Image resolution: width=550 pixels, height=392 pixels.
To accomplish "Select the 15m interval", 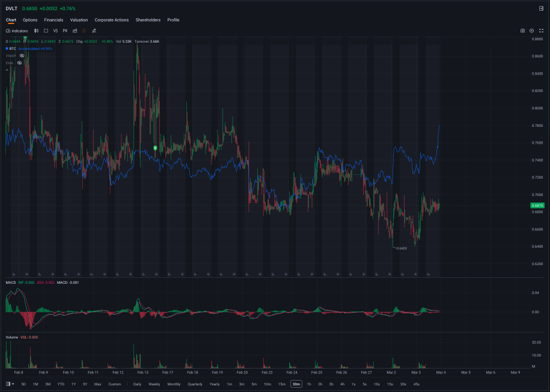I will (282, 384).
